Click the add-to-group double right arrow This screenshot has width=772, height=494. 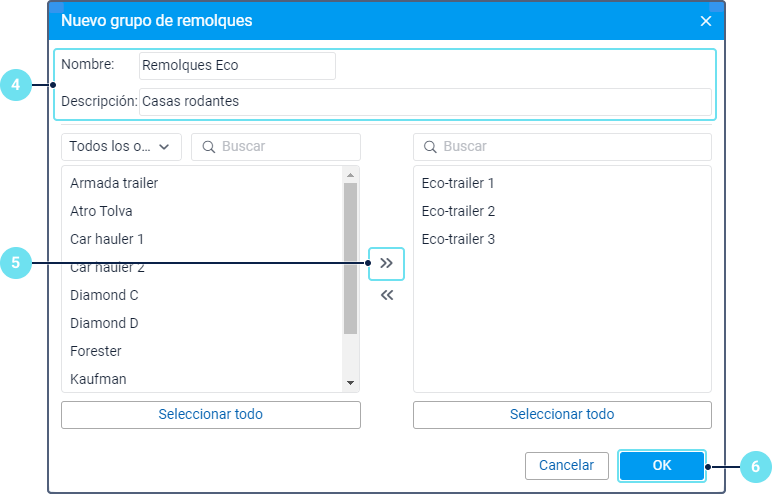click(x=386, y=263)
